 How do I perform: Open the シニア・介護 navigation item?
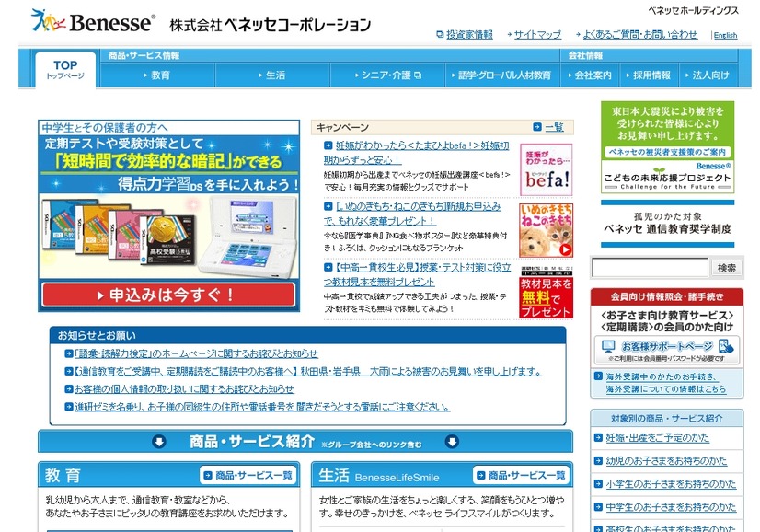tap(387, 75)
